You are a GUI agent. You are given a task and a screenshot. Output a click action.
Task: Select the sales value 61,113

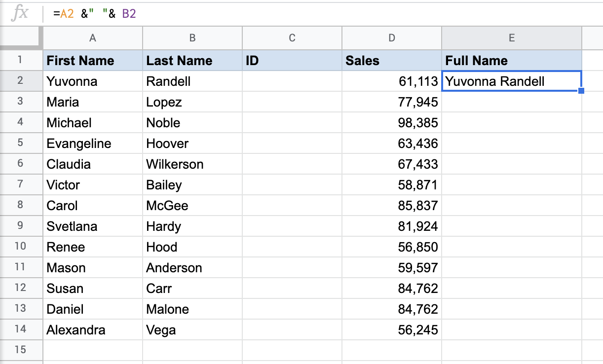click(392, 81)
